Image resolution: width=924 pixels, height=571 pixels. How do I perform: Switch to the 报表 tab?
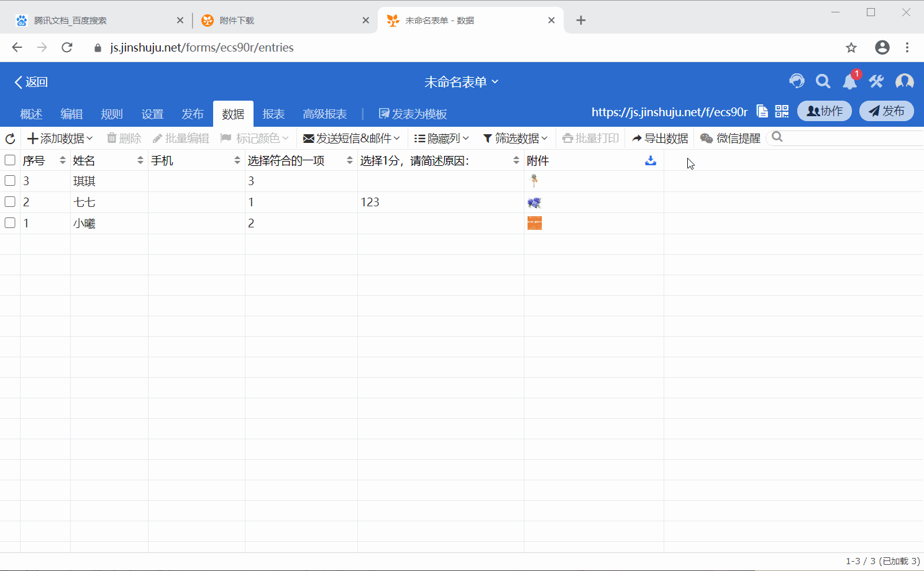[x=273, y=114]
